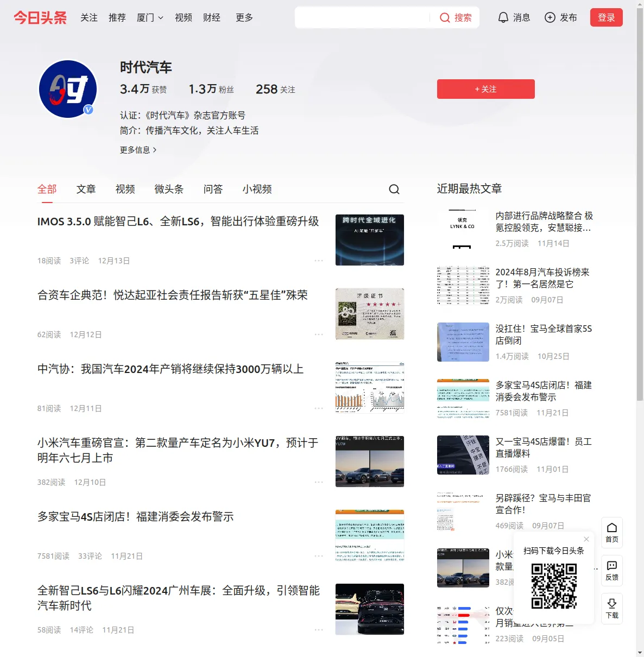Open 3评论 on IMOS 3.5.0 article
Image resolution: width=644 pixels, height=657 pixels.
tap(79, 261)
